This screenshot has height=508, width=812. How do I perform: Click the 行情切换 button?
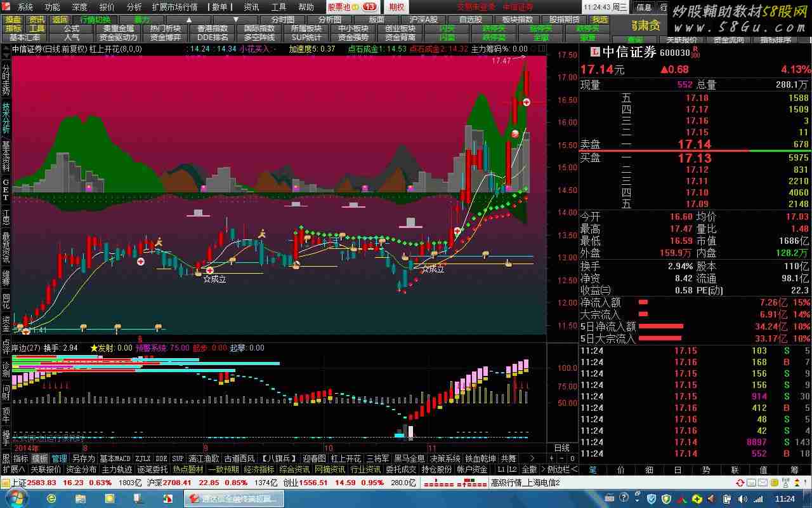click(95, 20)
